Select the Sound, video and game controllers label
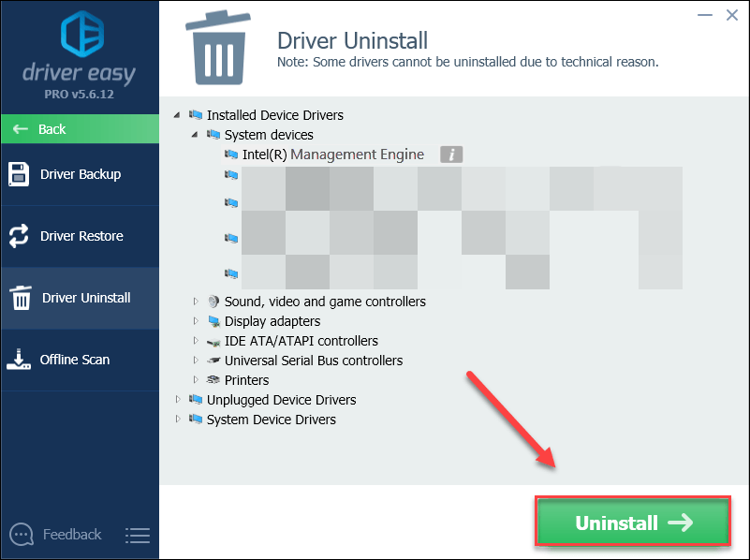750x560 pixels. point(325,302)
